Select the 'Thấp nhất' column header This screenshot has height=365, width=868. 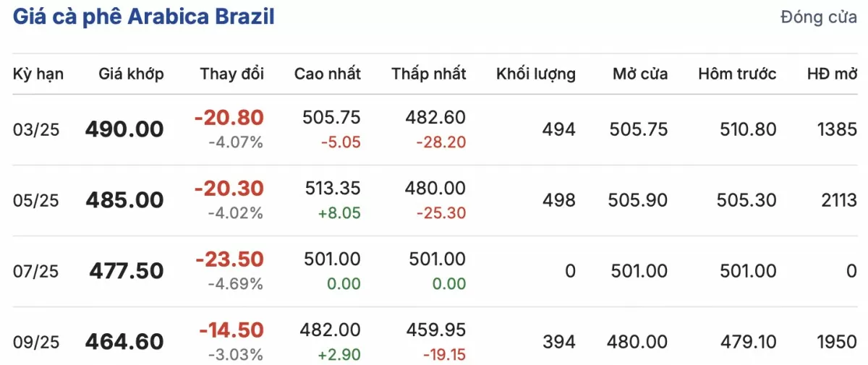pos(429,74)
